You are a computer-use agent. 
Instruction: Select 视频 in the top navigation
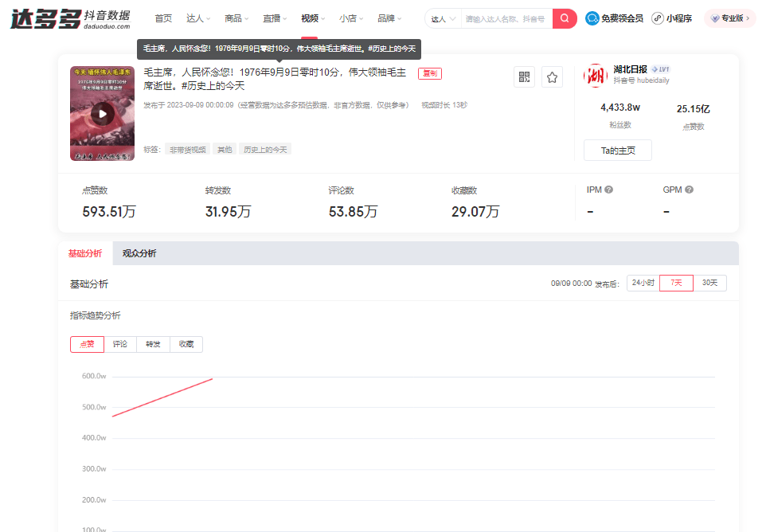(x=311, y=18)
